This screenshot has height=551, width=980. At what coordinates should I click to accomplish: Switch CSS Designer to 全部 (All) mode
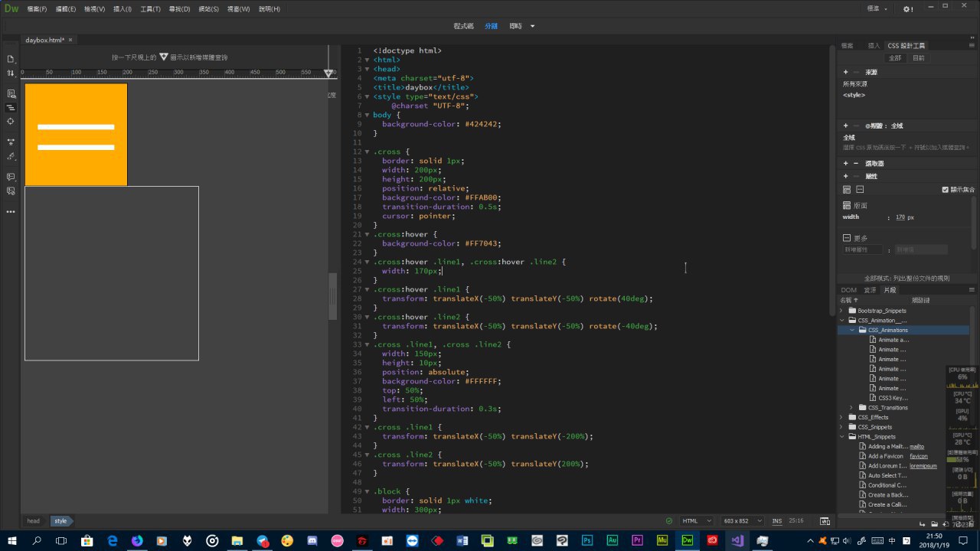click(x=894, y=58)
